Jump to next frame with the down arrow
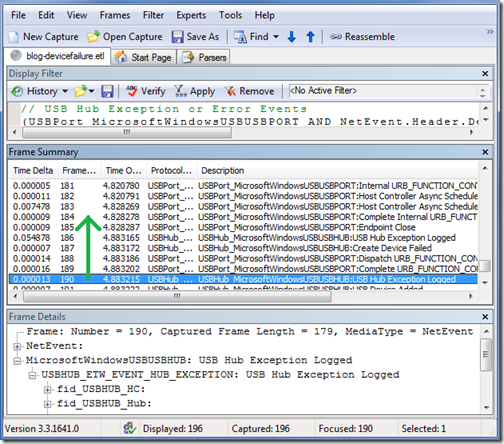The height and width of the screenshot is (444, 504). (x=292, y=37)
